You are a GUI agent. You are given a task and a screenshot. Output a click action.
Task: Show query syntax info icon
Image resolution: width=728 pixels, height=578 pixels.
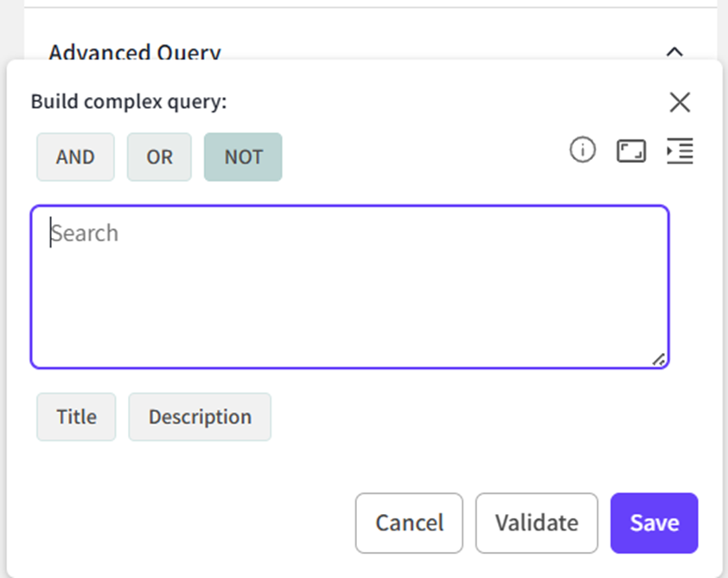tap(583, 151)
